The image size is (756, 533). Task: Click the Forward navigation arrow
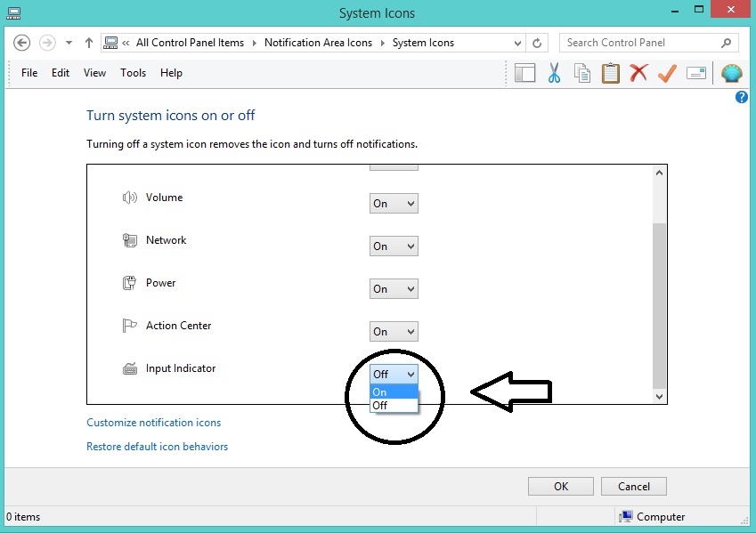(47, 43)
